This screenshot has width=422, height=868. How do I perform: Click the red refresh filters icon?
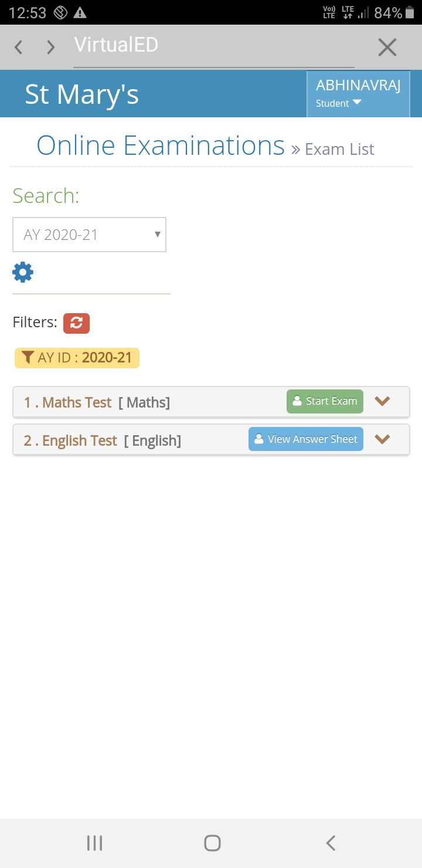tap(76, 323)
